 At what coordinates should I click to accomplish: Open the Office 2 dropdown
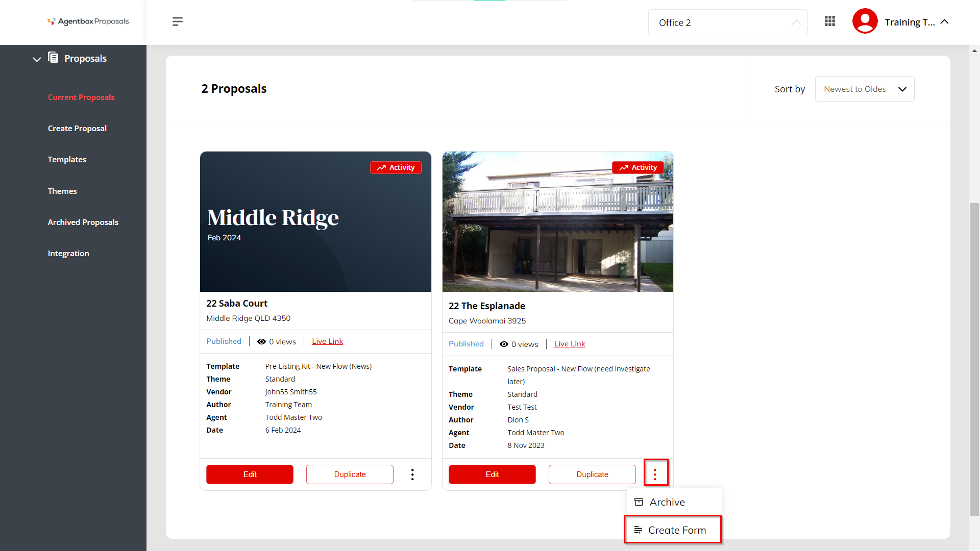coord(728,22)
